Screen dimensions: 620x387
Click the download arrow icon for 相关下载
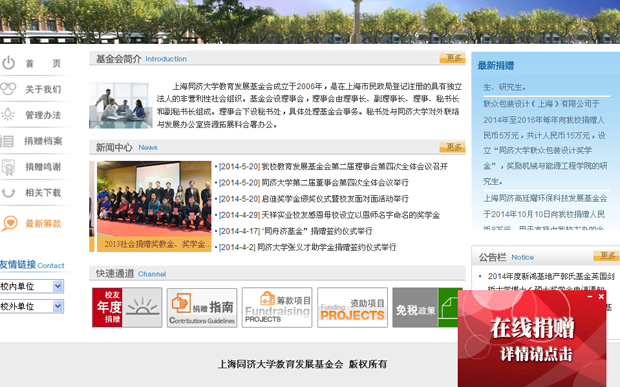click(8, 193)
